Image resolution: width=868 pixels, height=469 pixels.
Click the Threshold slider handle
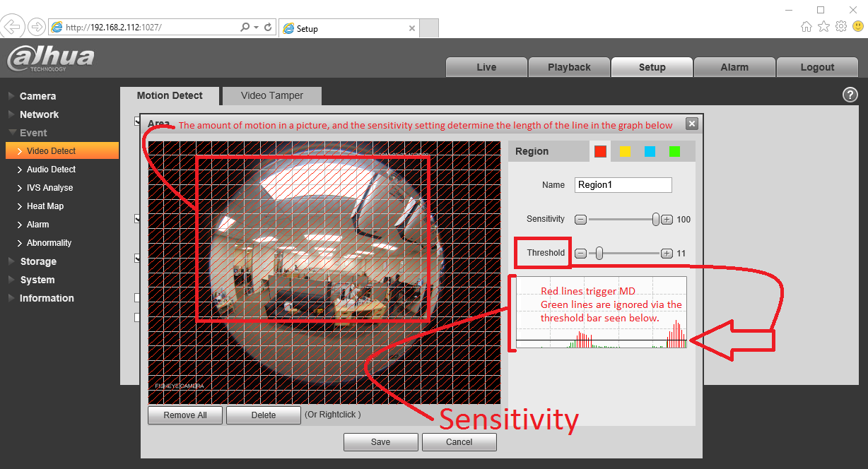tap(599, 253)
